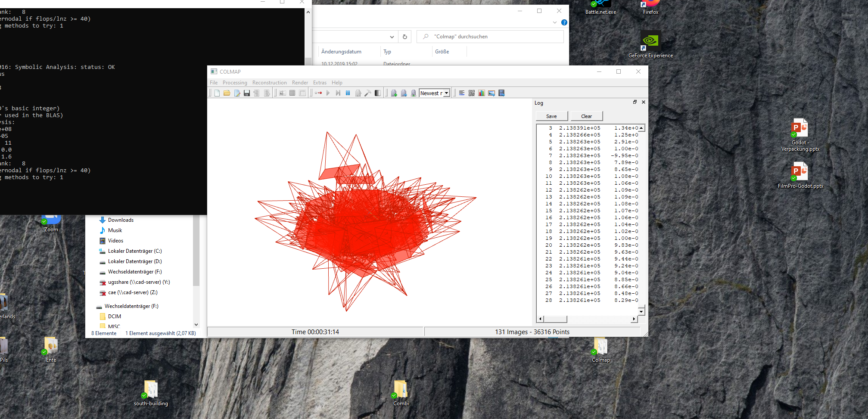This screenshot has height=419, width=868.
Task: Save the log output
Action: point(551,116)
